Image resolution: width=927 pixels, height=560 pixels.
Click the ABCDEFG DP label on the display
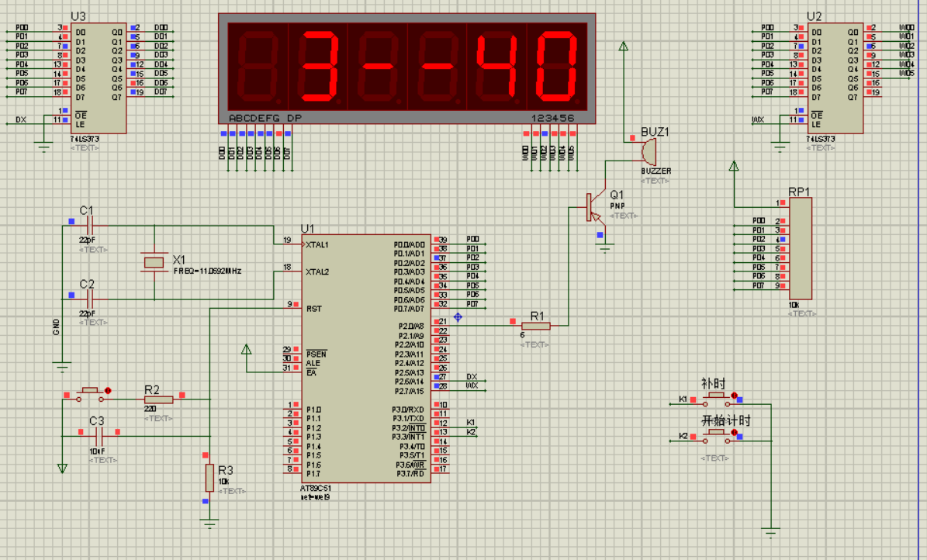[x=265, y=118]
